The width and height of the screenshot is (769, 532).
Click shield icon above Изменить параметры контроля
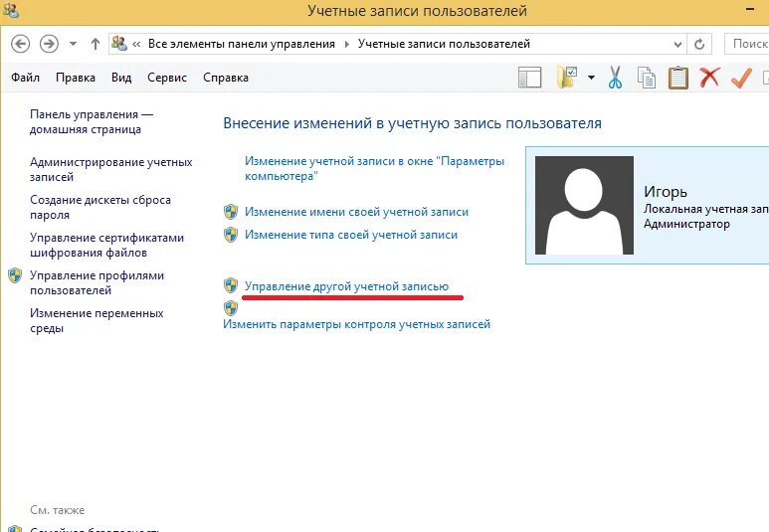tap(231, 308)
